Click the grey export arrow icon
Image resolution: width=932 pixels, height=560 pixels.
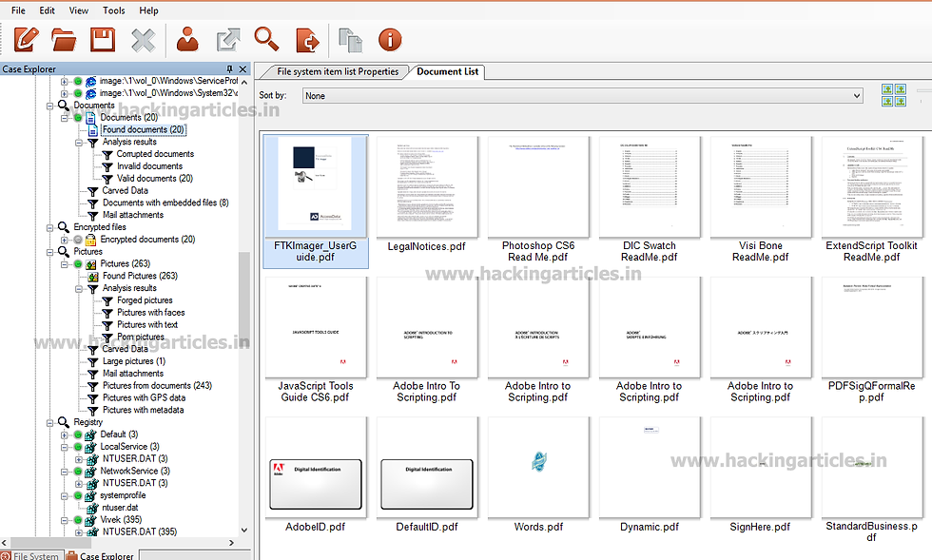(x=228, y=40)
